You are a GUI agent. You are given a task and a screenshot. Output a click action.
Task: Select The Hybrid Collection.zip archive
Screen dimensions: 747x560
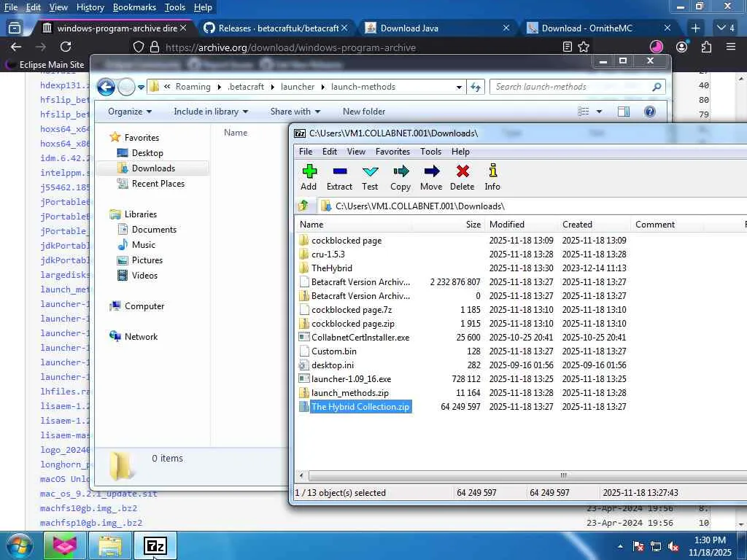click(360, 407)
